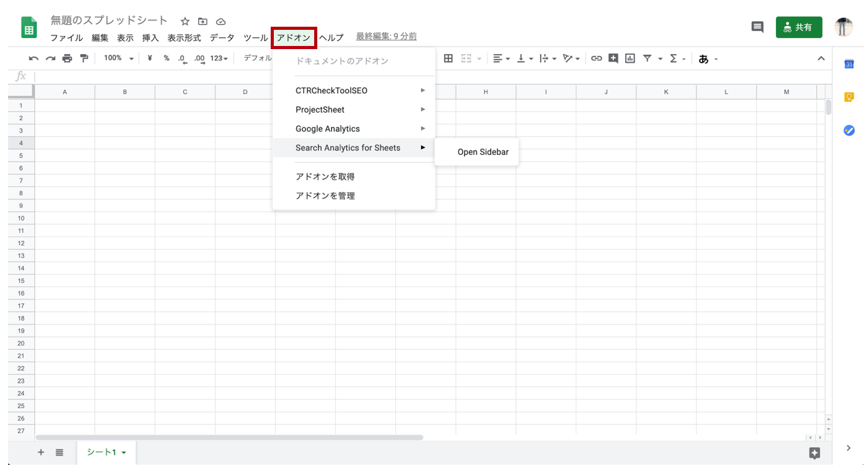Viewport: 868px width, 476px height.
Task: Open Google Keep side panel
Action: pos(849,97)
